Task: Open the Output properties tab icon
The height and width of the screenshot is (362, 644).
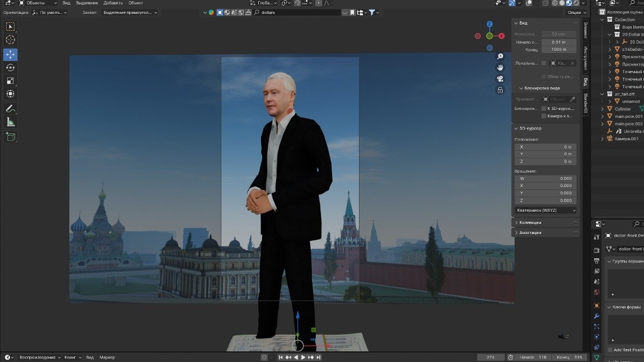Action: click(x=596, y=261)
